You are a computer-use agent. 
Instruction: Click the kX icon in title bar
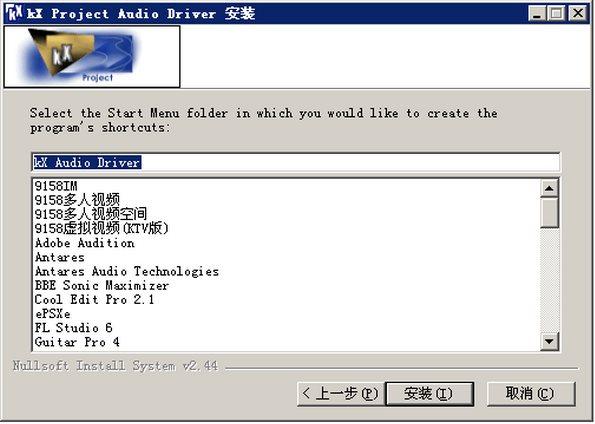point(14,13)
